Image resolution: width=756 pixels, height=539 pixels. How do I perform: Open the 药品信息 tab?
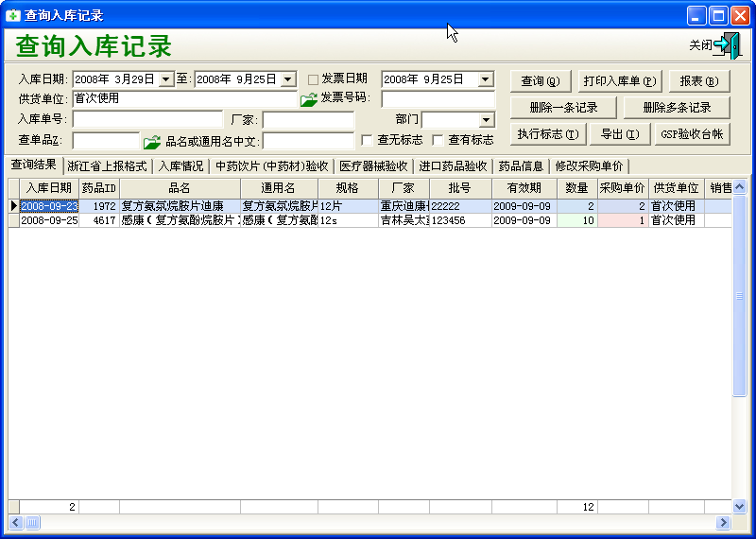tap(521, 166)
